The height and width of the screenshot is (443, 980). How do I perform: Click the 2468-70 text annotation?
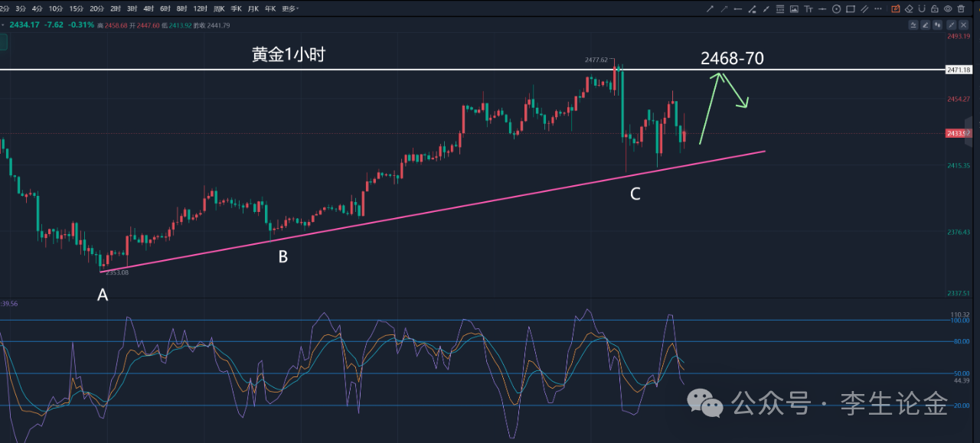(x=732, y=58)
